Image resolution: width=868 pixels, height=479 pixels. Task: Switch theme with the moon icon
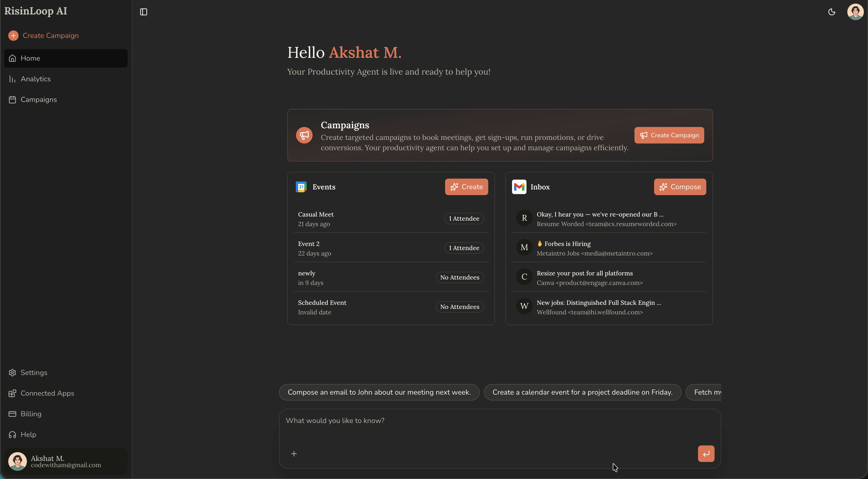click(832, 12)
